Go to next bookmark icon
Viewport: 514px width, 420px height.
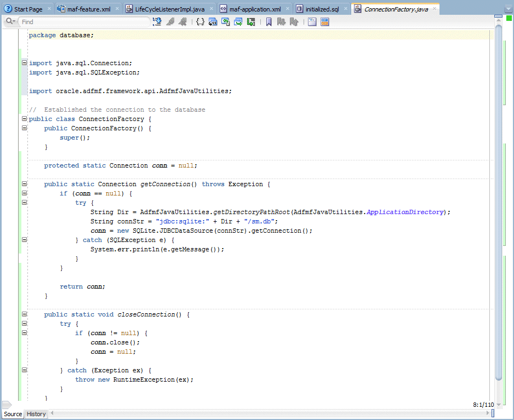point(281,21)
